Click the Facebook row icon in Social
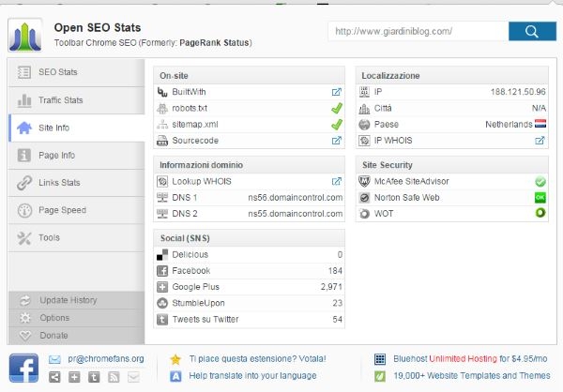The width and height of the screenshot is (563, 392). pos(162,271)
